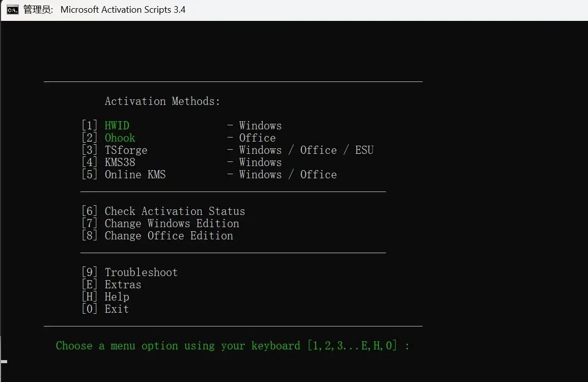The width and height of the screenshot is (588, 382).
Task: Click Change Windows Edition entry
Action: click(172, 224)
